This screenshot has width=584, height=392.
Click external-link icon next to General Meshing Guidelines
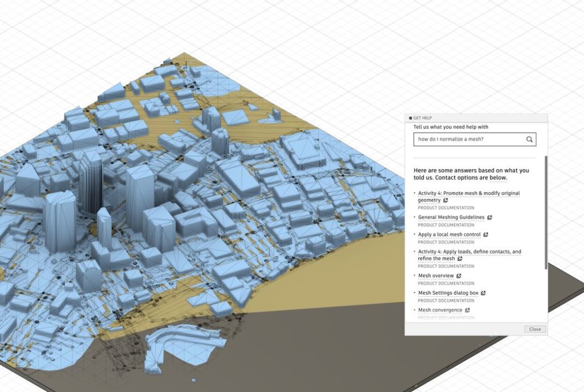coord(490,218)
